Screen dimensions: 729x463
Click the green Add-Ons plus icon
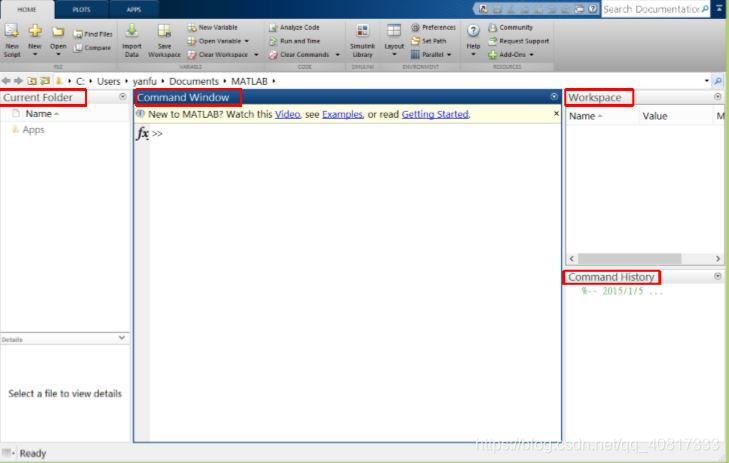pyautogui.click(x=492, y=55)
